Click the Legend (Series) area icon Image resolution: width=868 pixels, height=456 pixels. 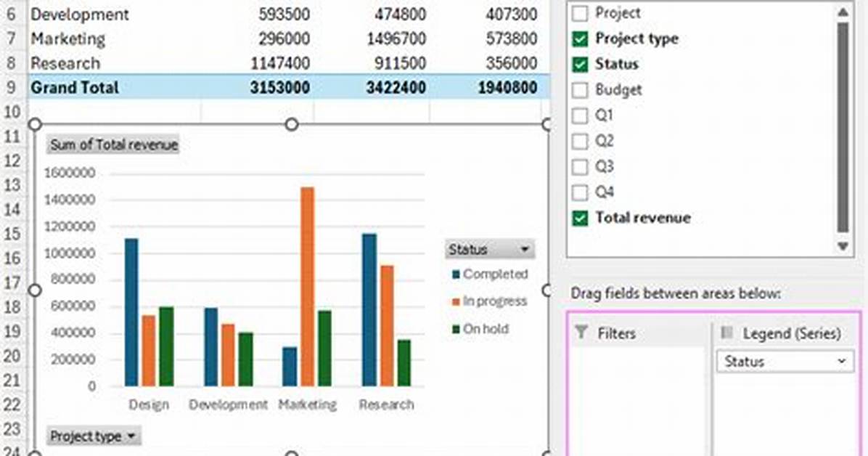point(726,333)
